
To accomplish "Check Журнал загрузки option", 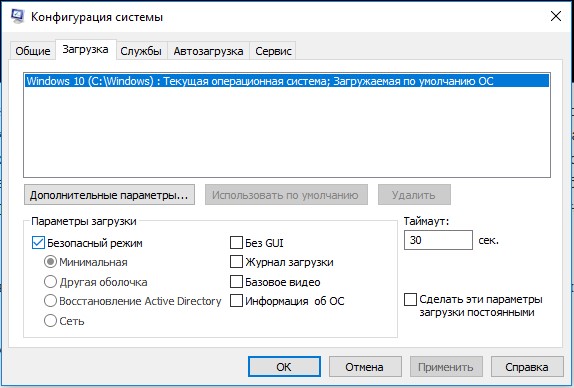I will [x=236, y=262].
